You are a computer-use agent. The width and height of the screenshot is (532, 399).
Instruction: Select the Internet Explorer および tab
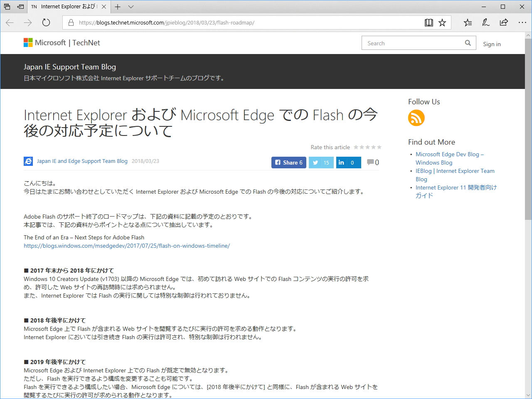66,7
